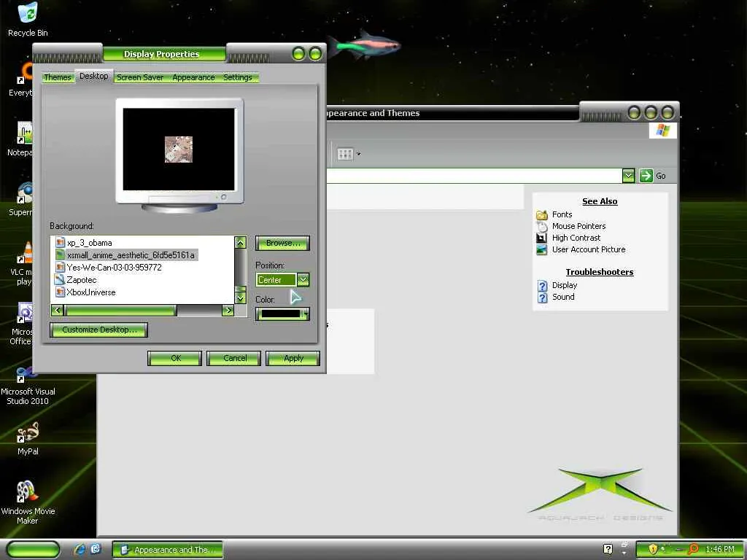Open the black Color picker dropdown

pos(282,314)
